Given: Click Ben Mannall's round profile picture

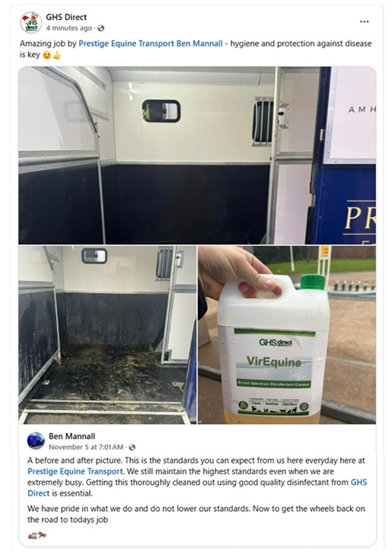Looking at the screenshot, I should [36, 441].
